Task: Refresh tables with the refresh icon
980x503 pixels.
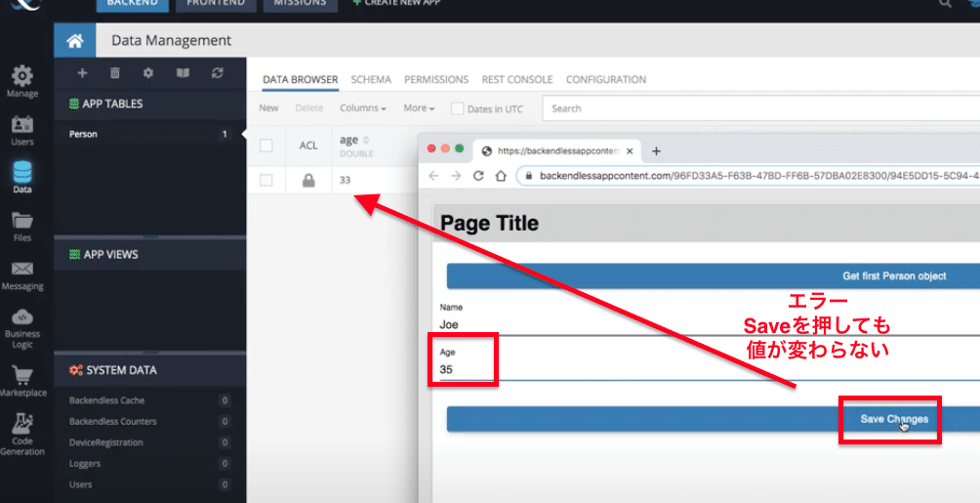Action: click(217, 73)
